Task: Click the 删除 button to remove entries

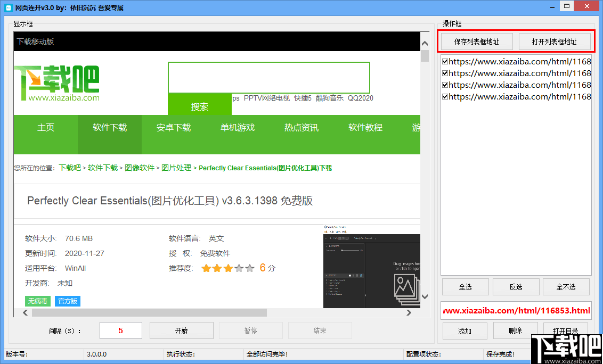Action: [515, 330]
